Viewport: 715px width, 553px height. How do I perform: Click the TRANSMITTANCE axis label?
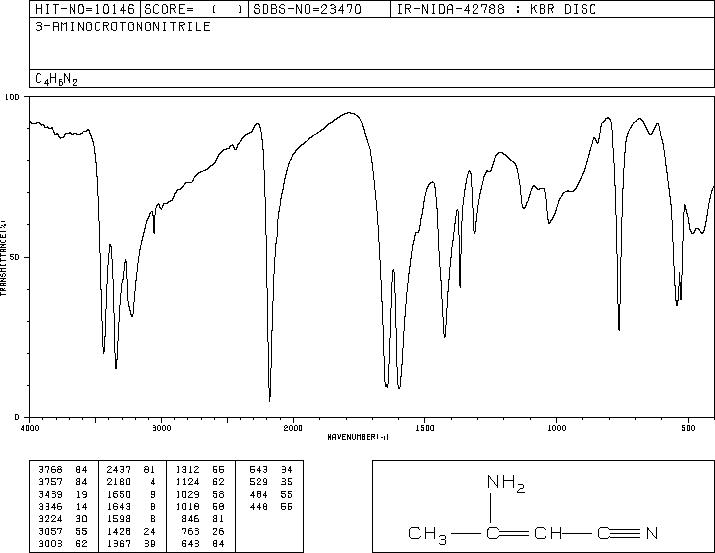[x=3, y=258]
